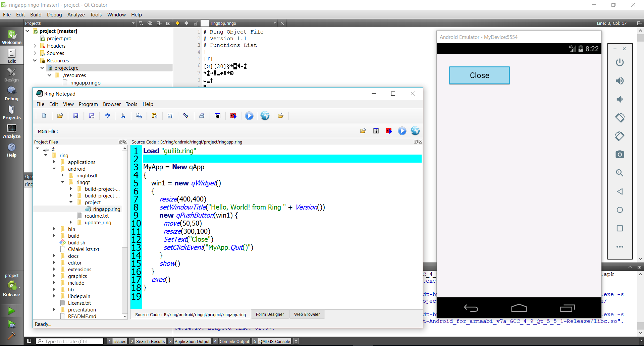This screenshot has width=644, height=346.
Task: Switch to the Form Designer tab
Action: pos(270,314)
